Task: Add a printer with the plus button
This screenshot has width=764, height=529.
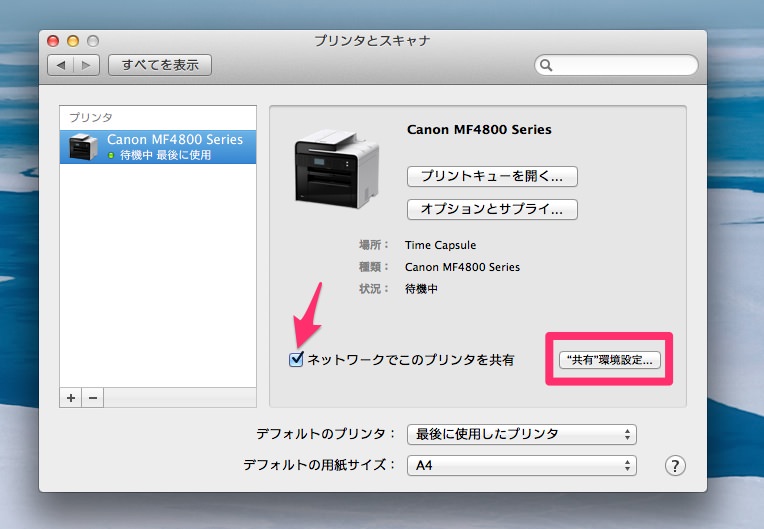Action: click(x=71, y=398)
